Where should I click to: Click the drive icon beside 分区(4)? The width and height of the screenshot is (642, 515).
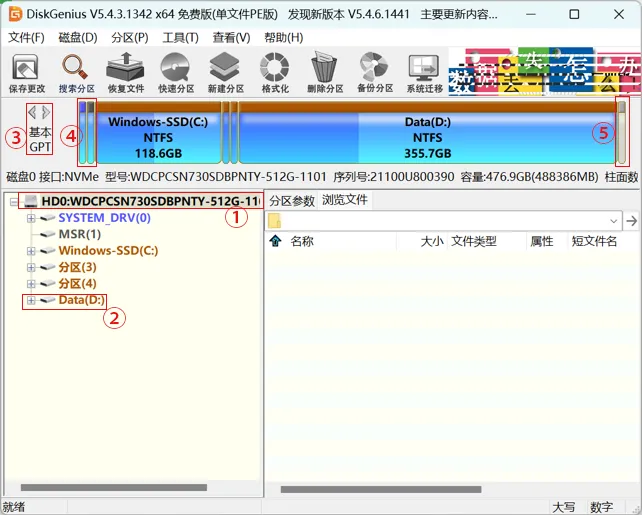pyautogui.click(x=48, y=283)
